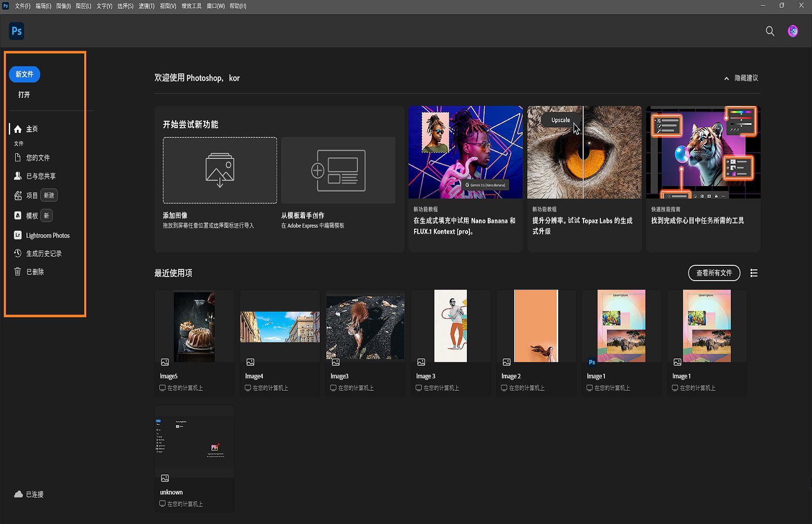Open 模板 from the sidebar

pos(31,215)
